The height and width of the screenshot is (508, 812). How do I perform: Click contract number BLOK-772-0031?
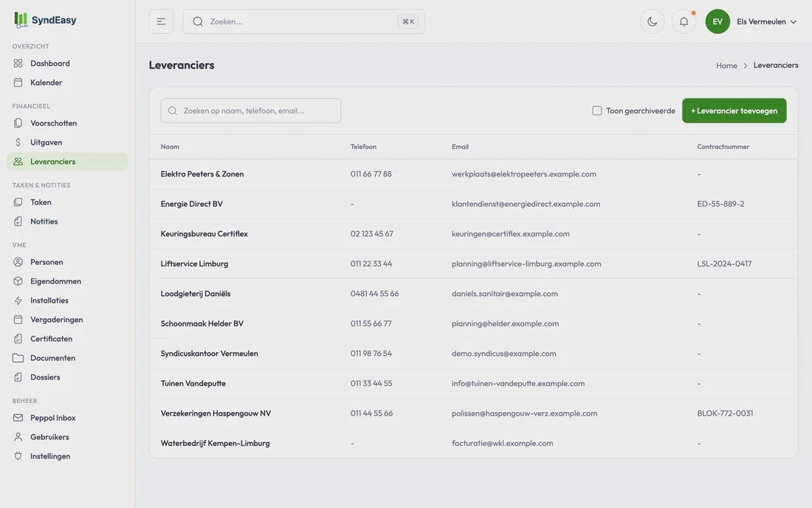pyautogui.click(x=725, y=413)
